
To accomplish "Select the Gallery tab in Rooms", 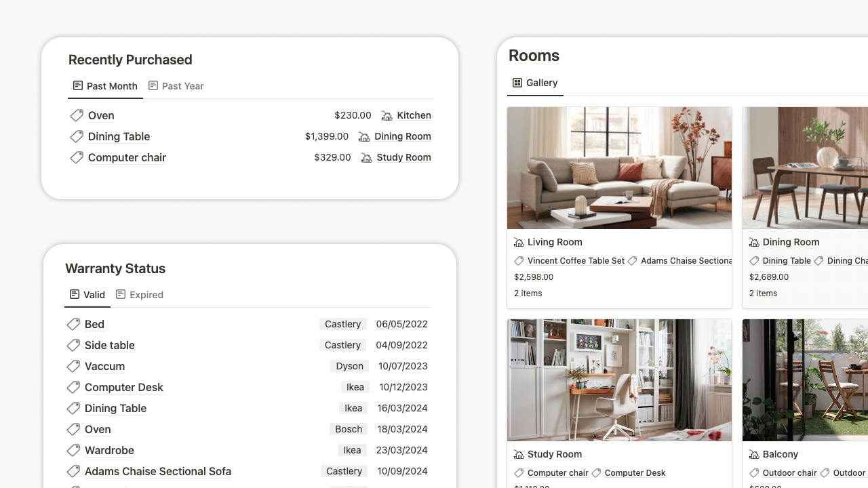I will tap(535, 83).
